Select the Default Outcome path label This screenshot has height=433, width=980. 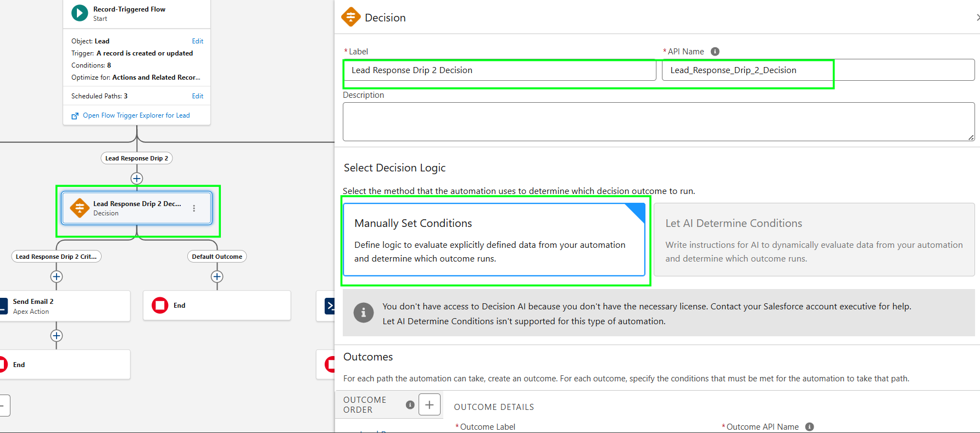pos(217,257)
